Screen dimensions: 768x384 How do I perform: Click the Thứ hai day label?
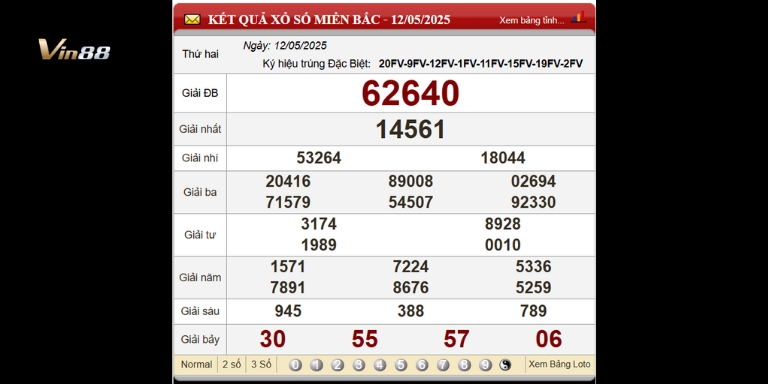coord(200,54)
